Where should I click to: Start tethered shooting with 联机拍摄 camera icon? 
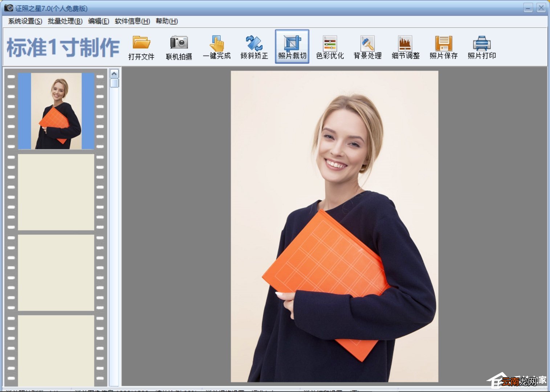[x=179, y=47]
